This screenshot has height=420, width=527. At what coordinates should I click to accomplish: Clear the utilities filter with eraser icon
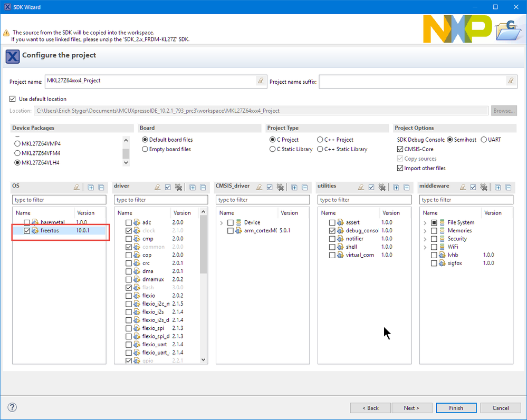click(361, 187)
